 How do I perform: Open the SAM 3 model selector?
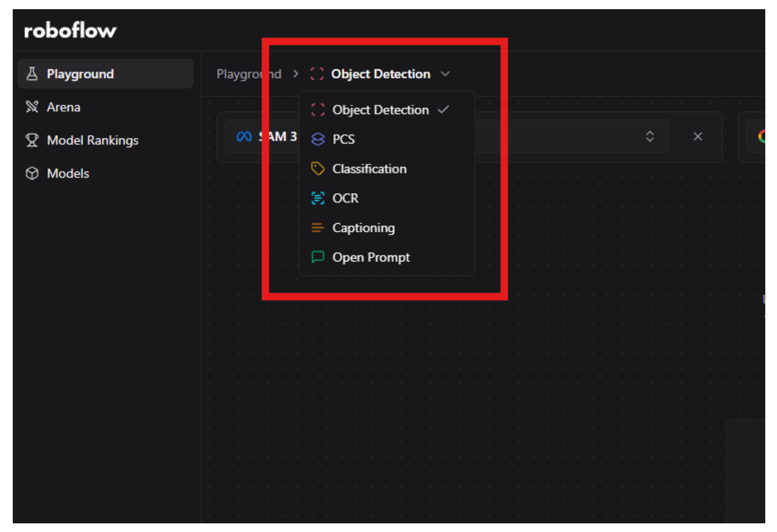[447, 137]
